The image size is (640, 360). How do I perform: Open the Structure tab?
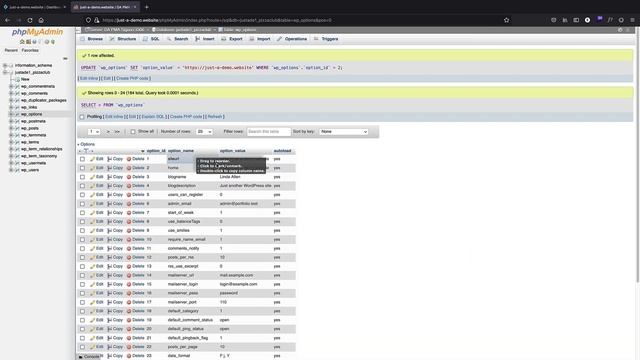(123, 39)
